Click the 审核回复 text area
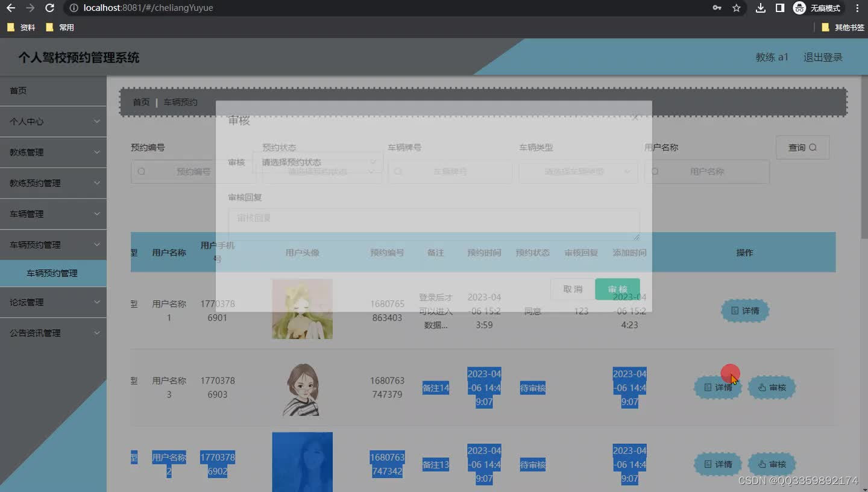Screen dimensions: 868x492 click(434, 225)
